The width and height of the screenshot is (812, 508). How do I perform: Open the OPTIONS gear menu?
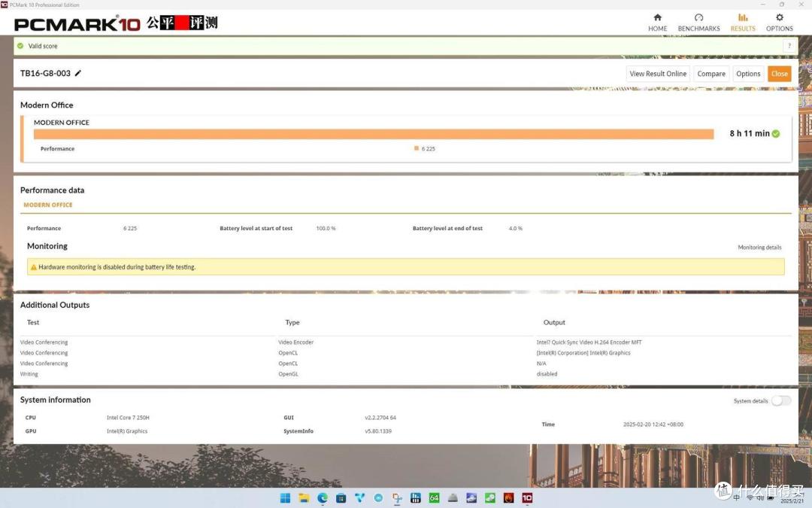point(780,23)
